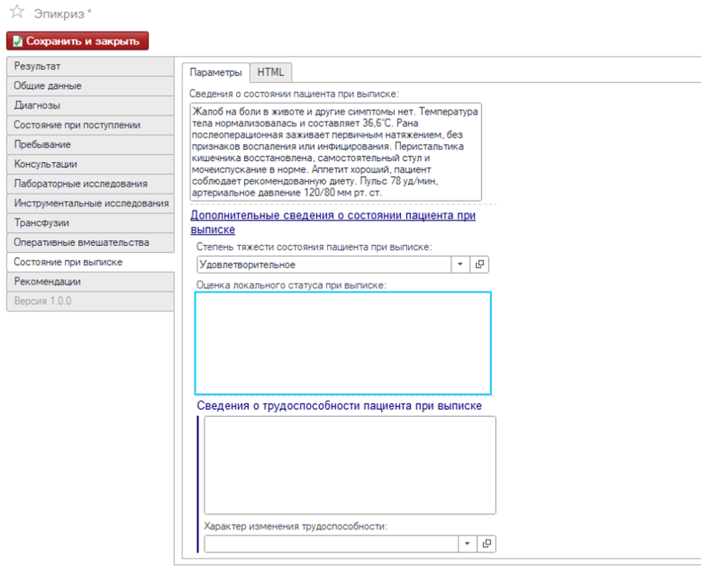Click Сохранить и закрыть button

pyautogui.click(x=77, y=41)
